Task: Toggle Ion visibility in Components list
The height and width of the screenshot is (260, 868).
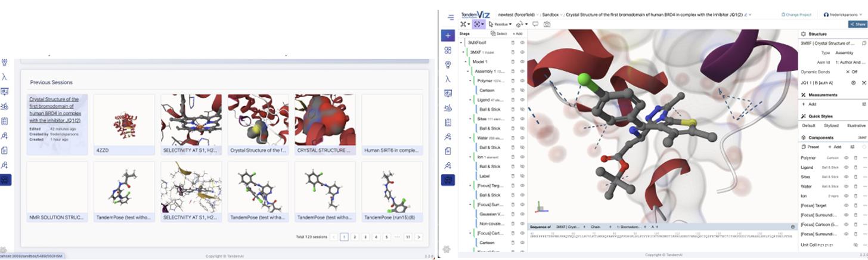Action: point(846,196)
